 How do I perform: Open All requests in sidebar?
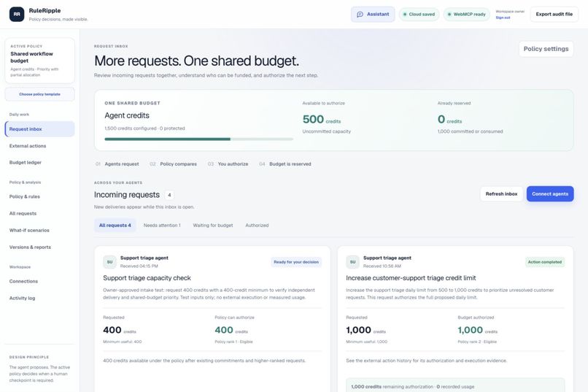pos(39,213)
